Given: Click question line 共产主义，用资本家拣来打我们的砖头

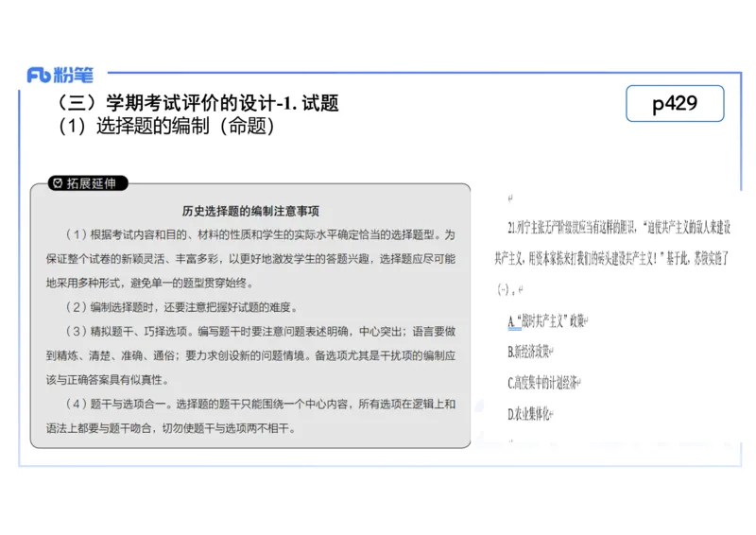Looking at the screenshot, I should (611, 259).
